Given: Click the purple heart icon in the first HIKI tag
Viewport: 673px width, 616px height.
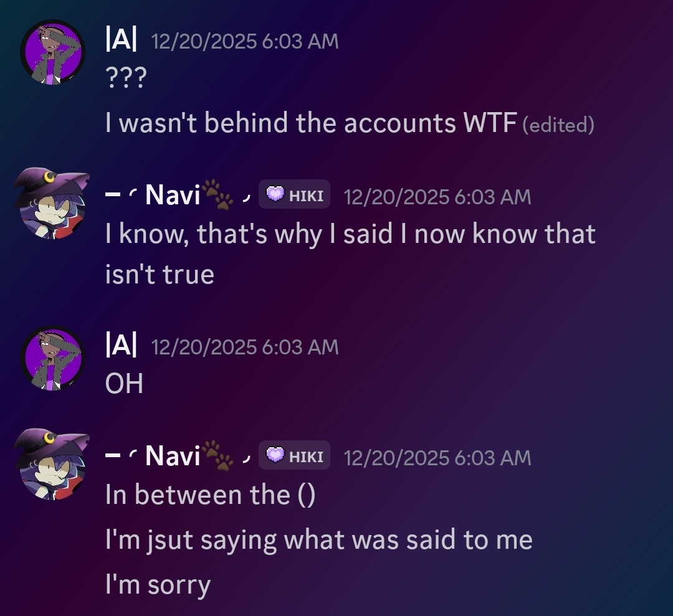Looking at the screenshot, I should click(x=275, y=195).
